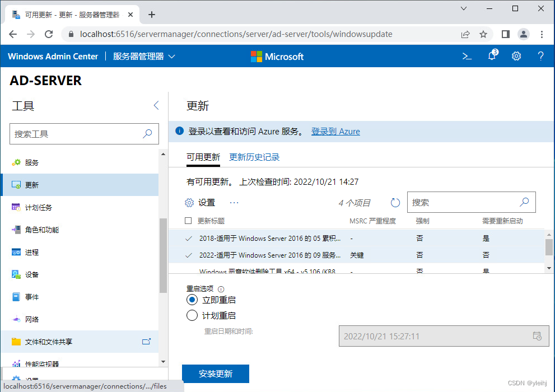
Task: Open the 服务 tool in the sidebar
Action: coord(31,162)
